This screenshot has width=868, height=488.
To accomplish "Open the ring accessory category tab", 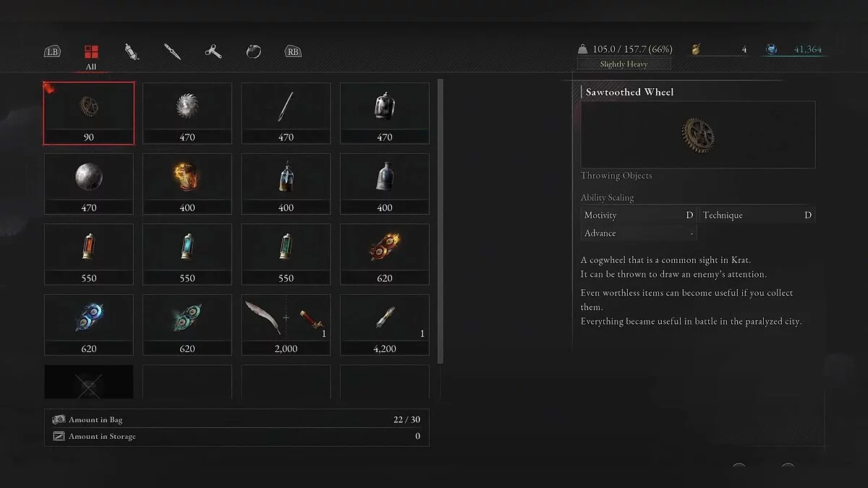I will click(253, 52).
